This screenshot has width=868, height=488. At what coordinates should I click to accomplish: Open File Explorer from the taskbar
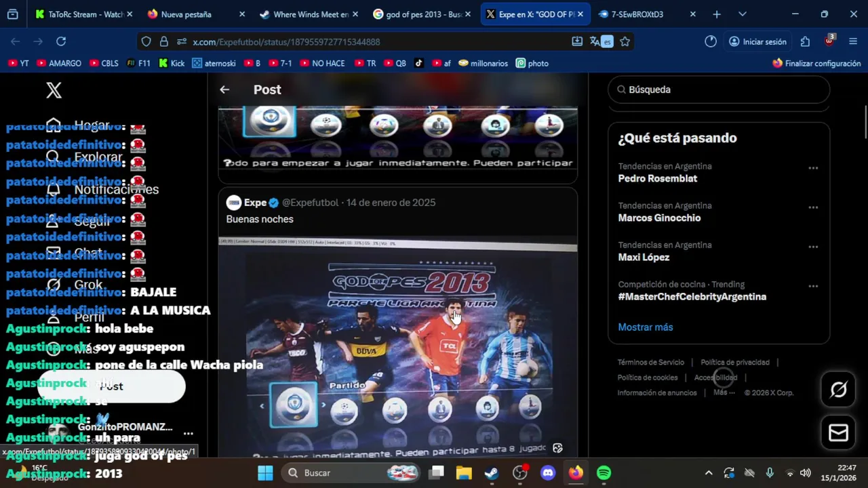[x=463, y=473]
